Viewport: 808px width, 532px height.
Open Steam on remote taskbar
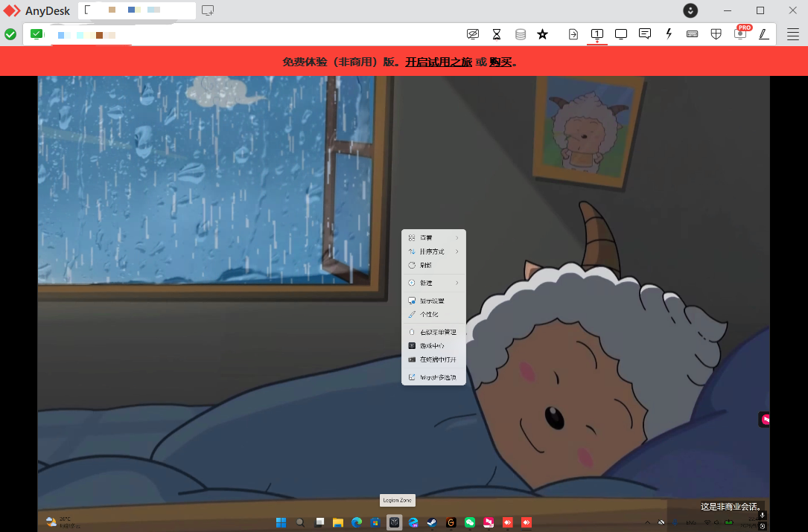pos(432,522)
